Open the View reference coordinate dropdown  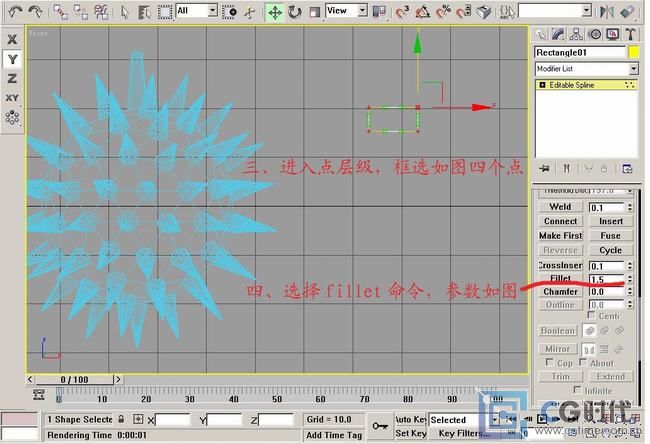point(346,11)
